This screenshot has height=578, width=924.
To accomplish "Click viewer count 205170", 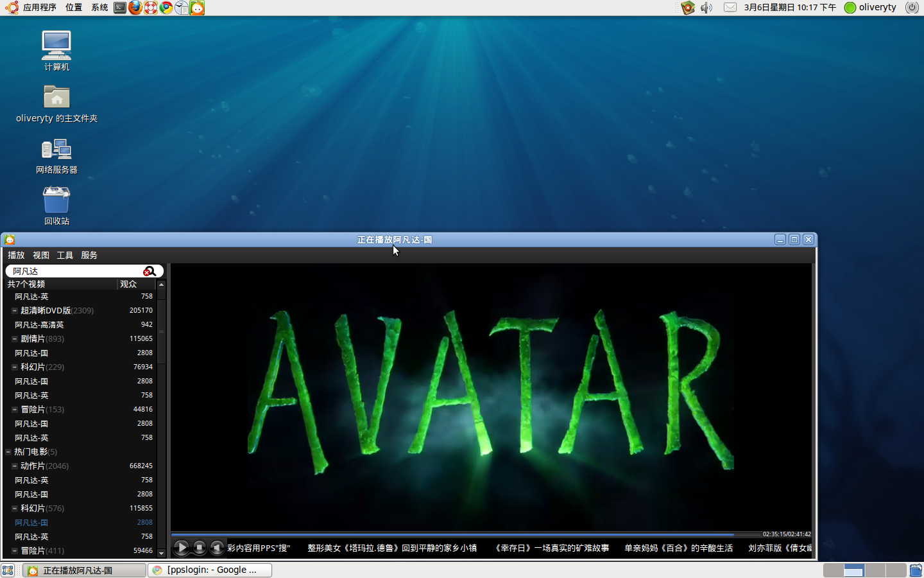I will pos(141,310).
